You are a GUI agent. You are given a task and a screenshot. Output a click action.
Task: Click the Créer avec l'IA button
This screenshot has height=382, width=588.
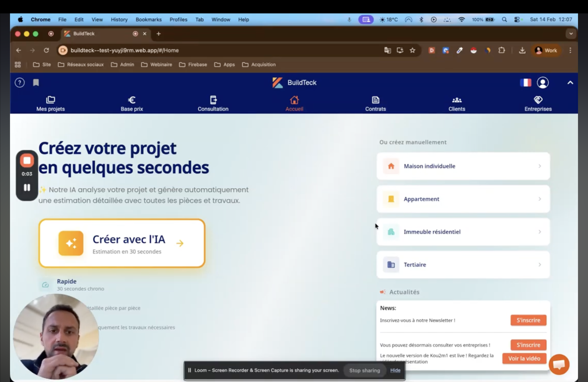pos(122,243)
